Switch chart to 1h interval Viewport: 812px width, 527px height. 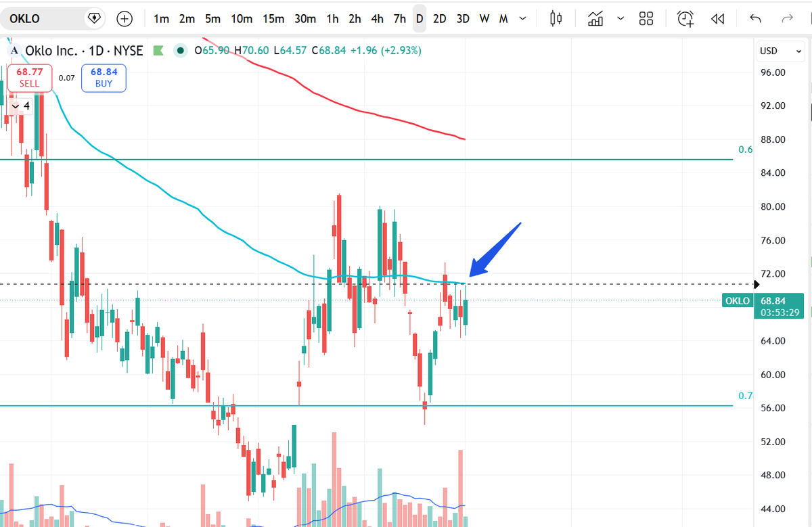click(332, 18)
